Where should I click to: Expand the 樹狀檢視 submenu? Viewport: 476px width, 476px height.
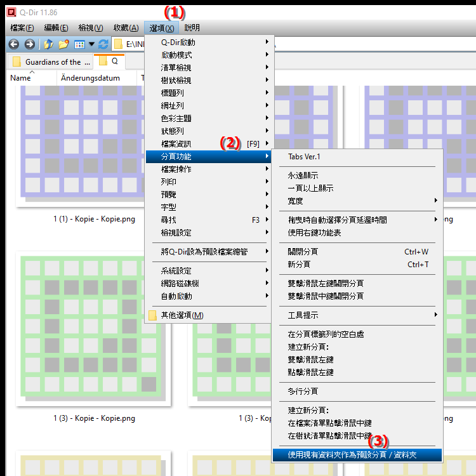pos(209,81)
